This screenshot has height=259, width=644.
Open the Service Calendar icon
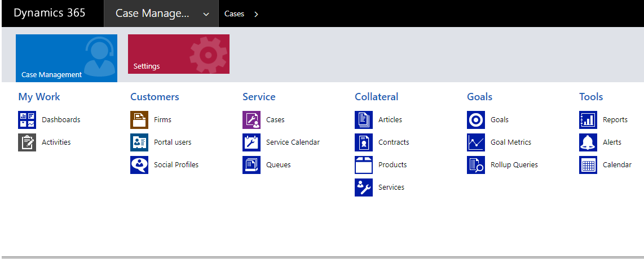252,142
